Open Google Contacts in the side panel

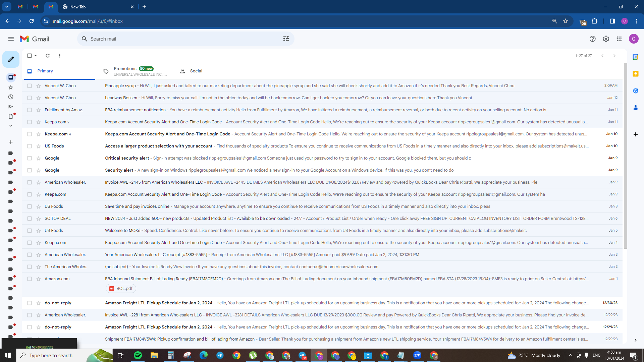635,108
